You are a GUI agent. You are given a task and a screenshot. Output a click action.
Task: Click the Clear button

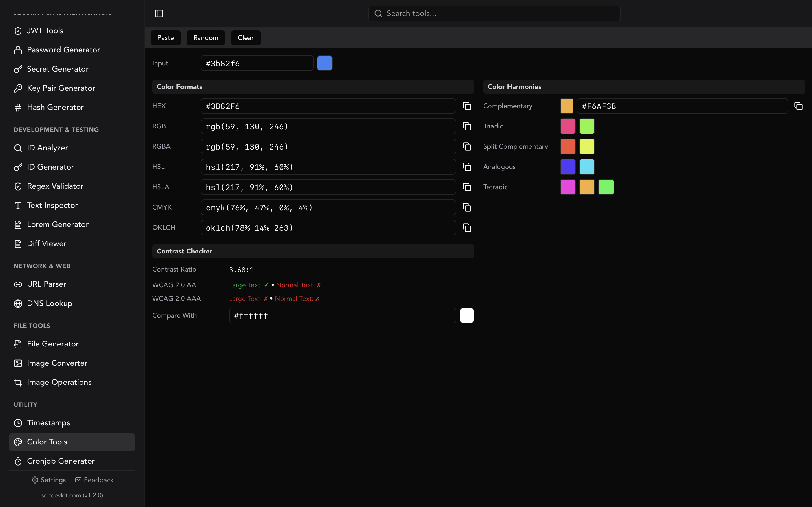245,37
